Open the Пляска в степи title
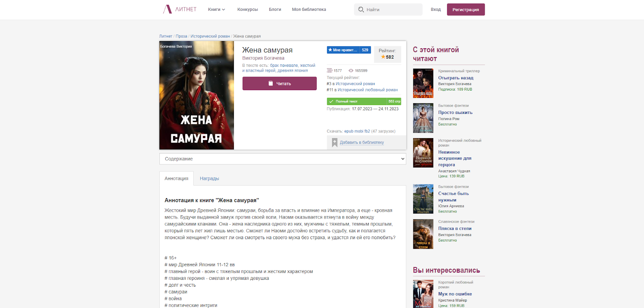This screenshot has height=308, width=644. click(455, 228)
